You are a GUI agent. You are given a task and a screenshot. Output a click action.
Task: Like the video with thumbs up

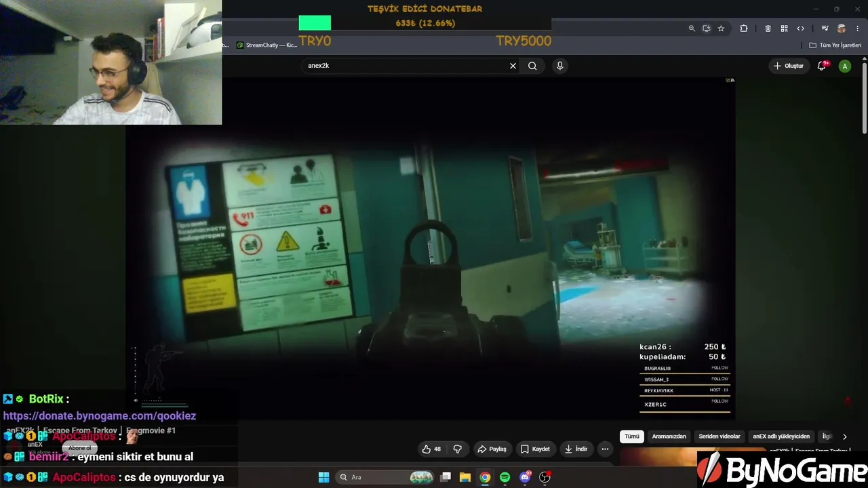(x=431, y=449)
